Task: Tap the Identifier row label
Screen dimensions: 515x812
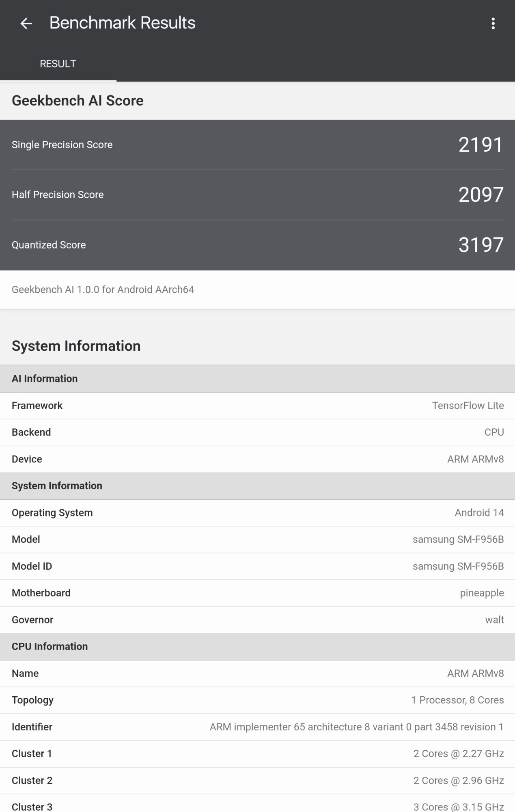Action: point(32,727)
